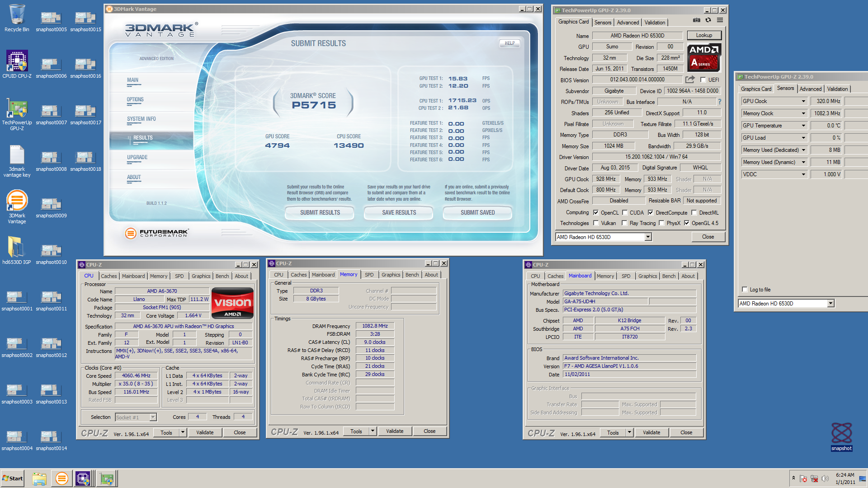This screenshot has height=488, width=868.
Task: Expand GPU Load sensor dropdown
Action: coord(803,138)
